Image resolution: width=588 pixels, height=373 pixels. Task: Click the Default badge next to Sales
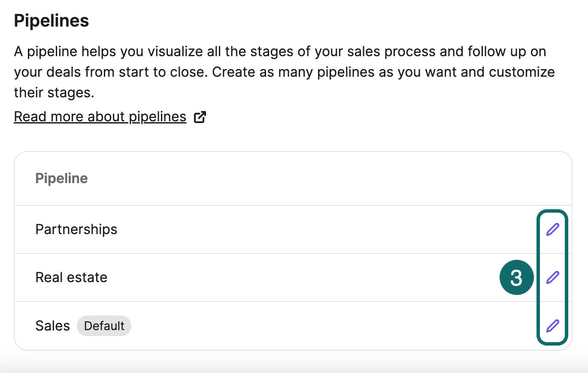[104, 326]
